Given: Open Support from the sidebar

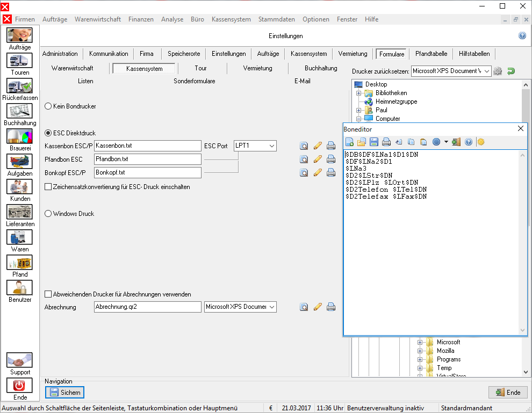Looking at the screenshot, I should 20,364.
